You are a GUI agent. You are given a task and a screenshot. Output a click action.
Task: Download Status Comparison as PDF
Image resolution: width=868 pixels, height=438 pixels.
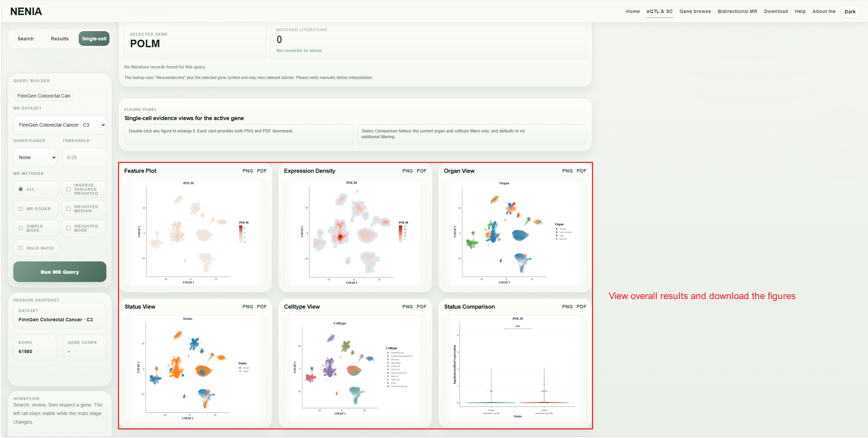pos(581,307)
